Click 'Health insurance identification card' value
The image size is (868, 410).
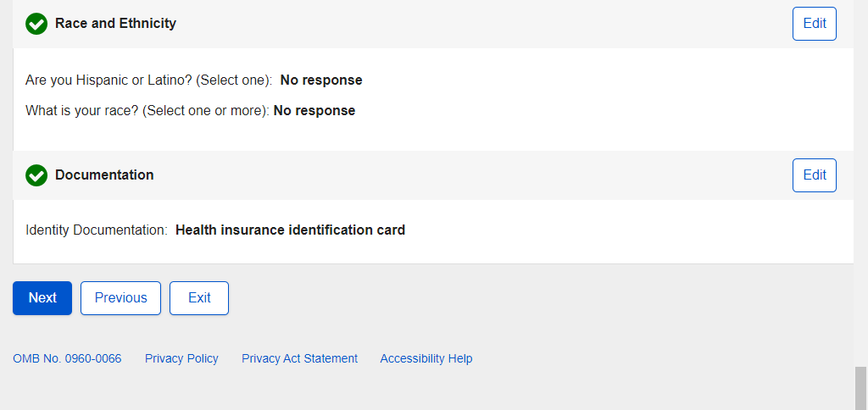coord(290,230)
